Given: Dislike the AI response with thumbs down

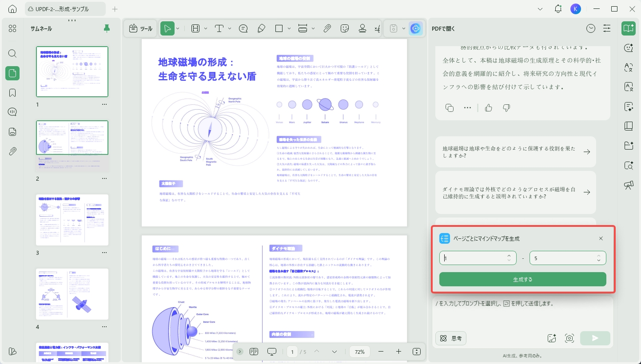Looking at the screenshot, I should 506,107.
